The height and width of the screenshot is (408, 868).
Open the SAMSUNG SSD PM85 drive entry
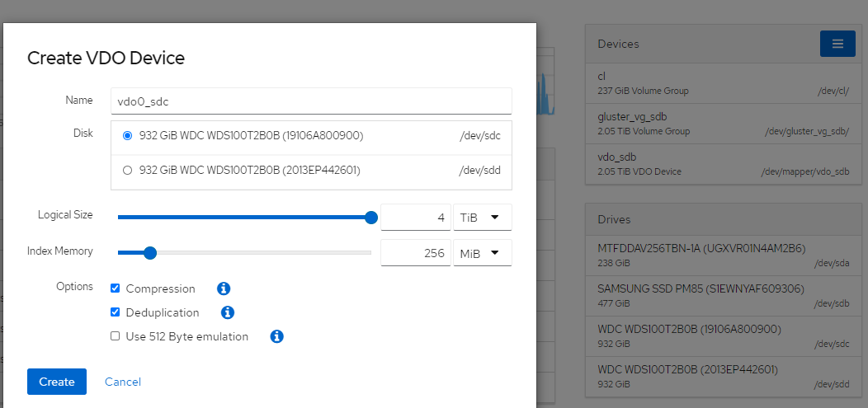click(x=723, y=294)
